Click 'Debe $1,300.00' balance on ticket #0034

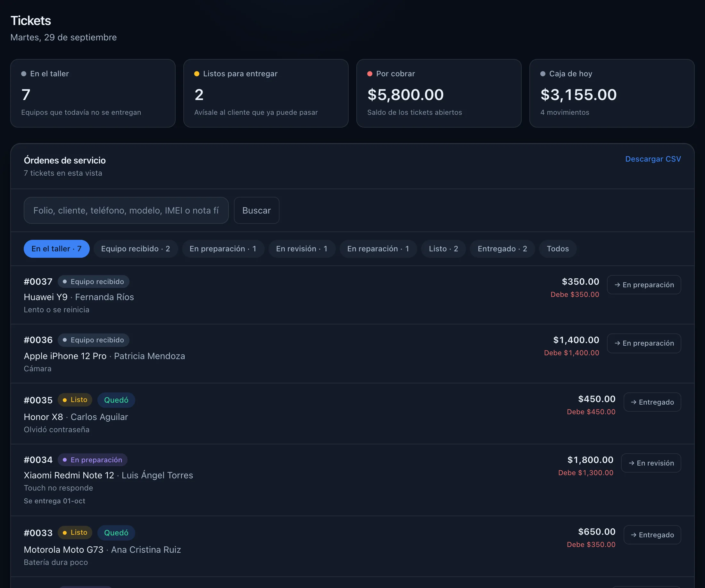[585, 473]
